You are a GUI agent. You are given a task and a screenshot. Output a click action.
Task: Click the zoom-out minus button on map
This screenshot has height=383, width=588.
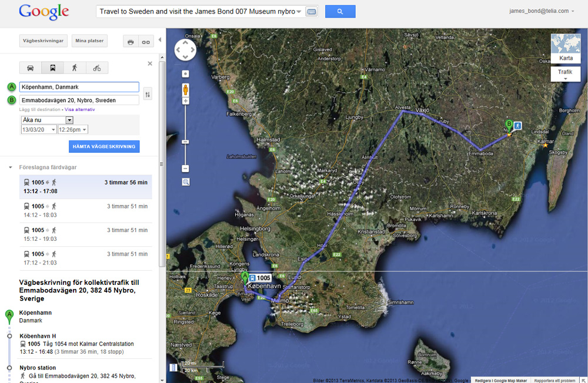pyautogui.click(x=185, y=169)
